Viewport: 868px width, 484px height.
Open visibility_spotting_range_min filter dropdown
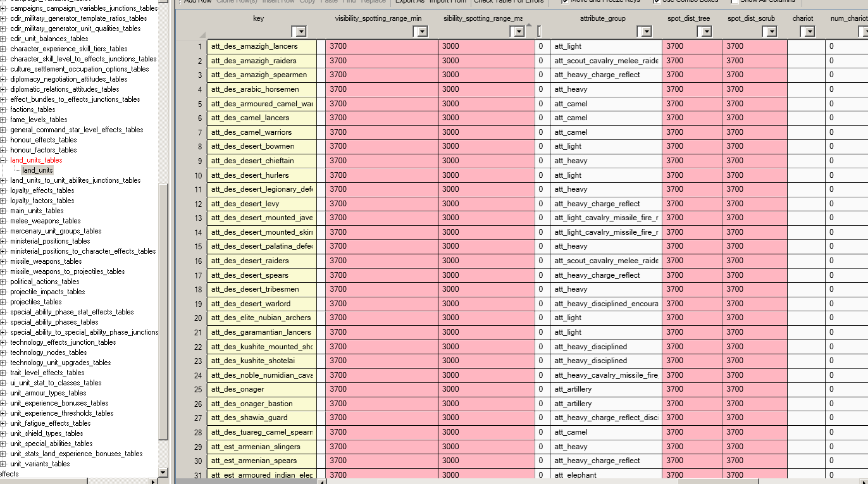[x=420, y=32]
